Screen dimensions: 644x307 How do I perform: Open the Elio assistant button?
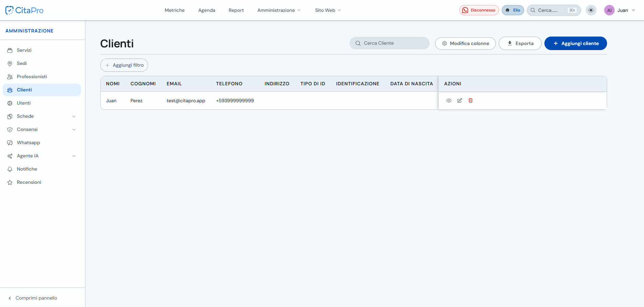[x=513, y=10]
